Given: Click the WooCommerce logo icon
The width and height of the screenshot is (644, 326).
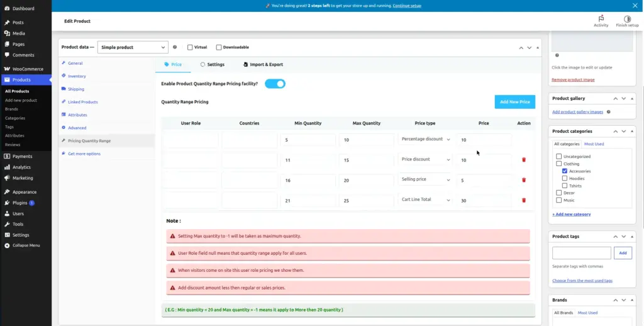Looking at the screenshot, I should pyautogui.click(x=7, y=69).
